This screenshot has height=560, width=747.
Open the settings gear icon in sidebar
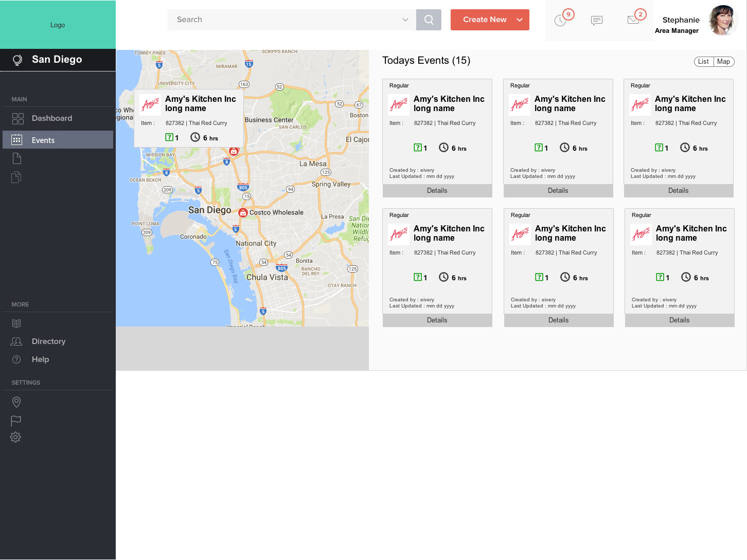point(16,437)
